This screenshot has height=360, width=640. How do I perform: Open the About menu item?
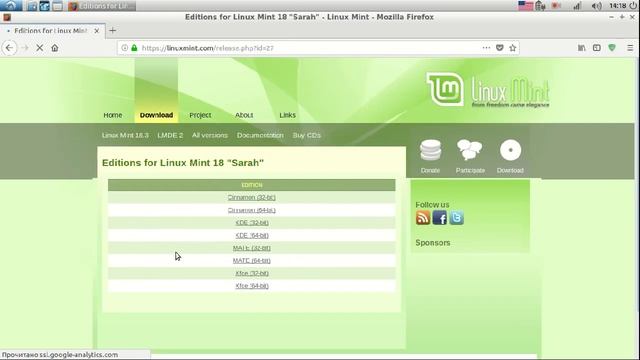click(244, 115)
